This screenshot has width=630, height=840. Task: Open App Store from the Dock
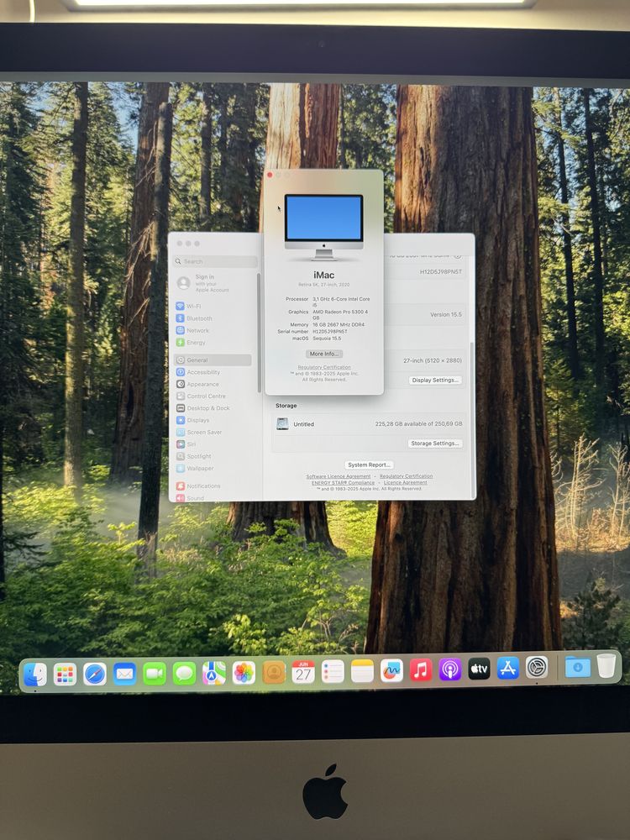coord(508,668)
